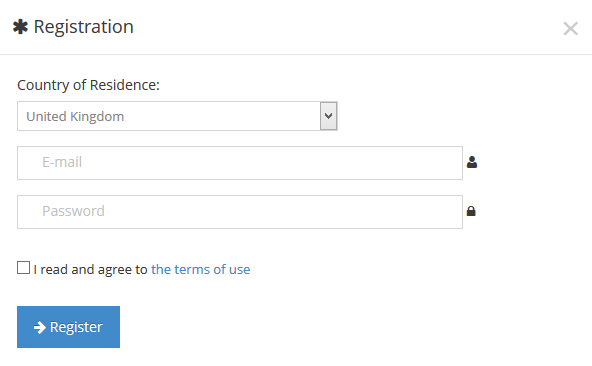The height and width of the screenshot is (366, 592).
Task: Click the Password placeholder text
Action: click(x=73, y=211)
